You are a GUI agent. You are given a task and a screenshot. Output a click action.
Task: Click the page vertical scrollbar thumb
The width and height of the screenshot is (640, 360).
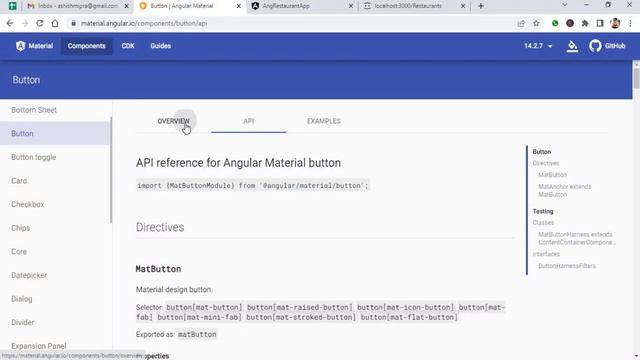point(636,78)
